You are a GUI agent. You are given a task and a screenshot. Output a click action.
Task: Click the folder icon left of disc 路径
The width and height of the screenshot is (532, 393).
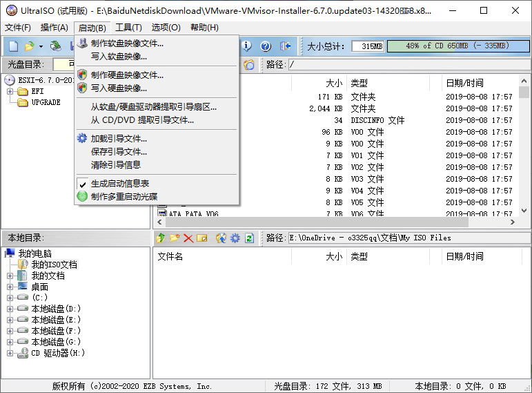point(249,64)
